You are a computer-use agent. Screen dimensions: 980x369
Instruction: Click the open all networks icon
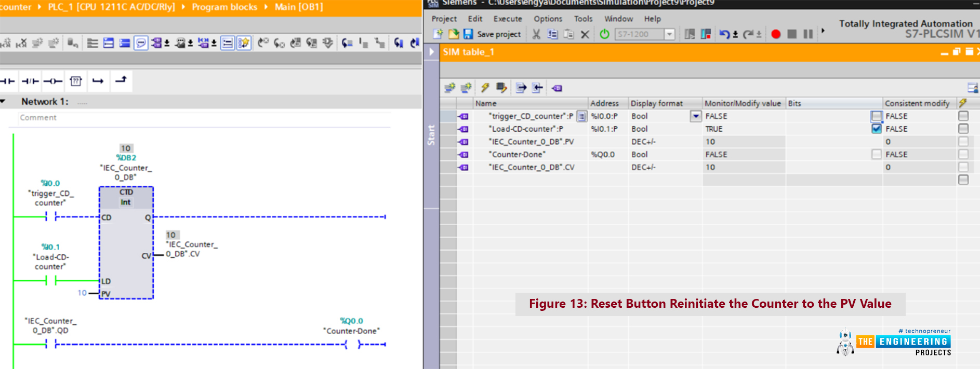pyautogui.click(x=109, y=43)
